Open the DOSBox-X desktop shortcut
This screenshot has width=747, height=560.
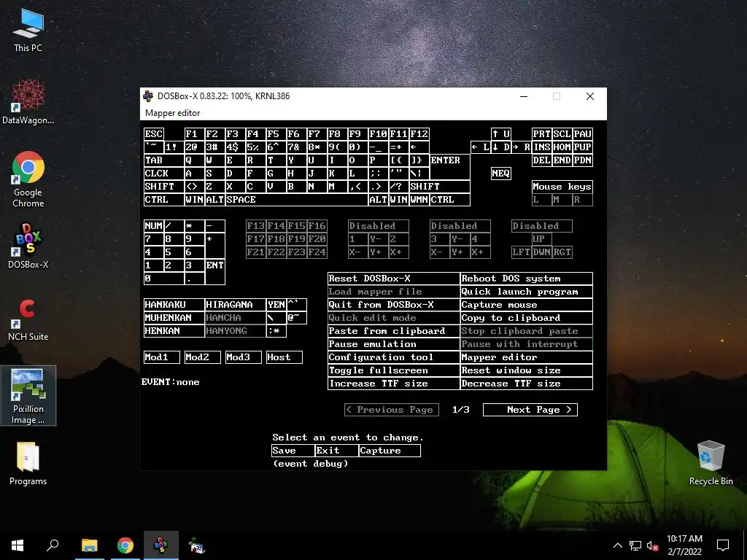[x=28, y=246]
